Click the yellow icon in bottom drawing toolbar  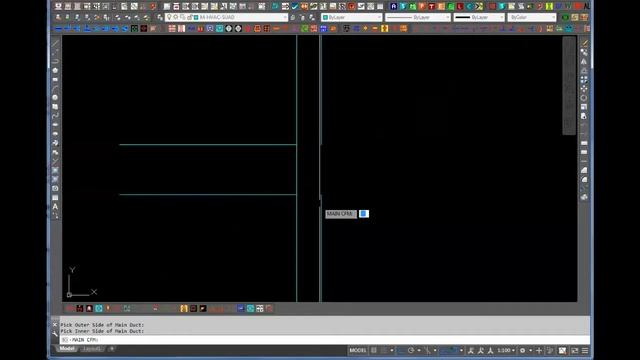coord(184,309)
